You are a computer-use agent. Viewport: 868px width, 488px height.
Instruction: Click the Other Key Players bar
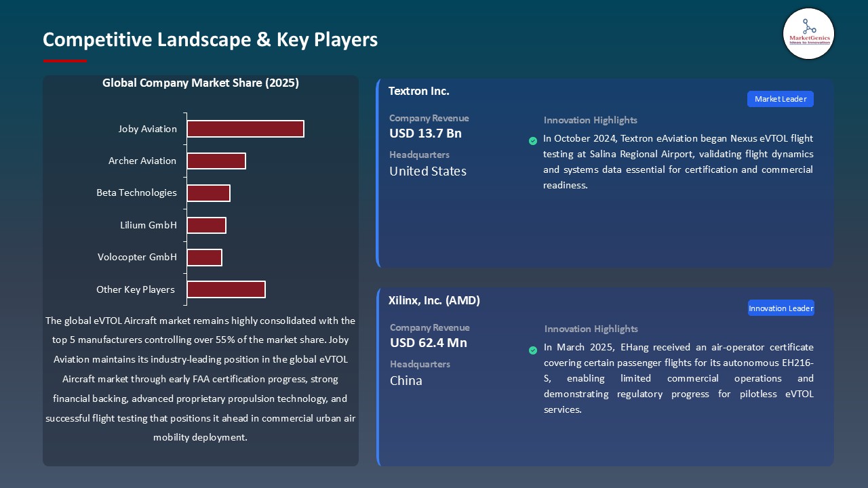[x=226, y=289]
